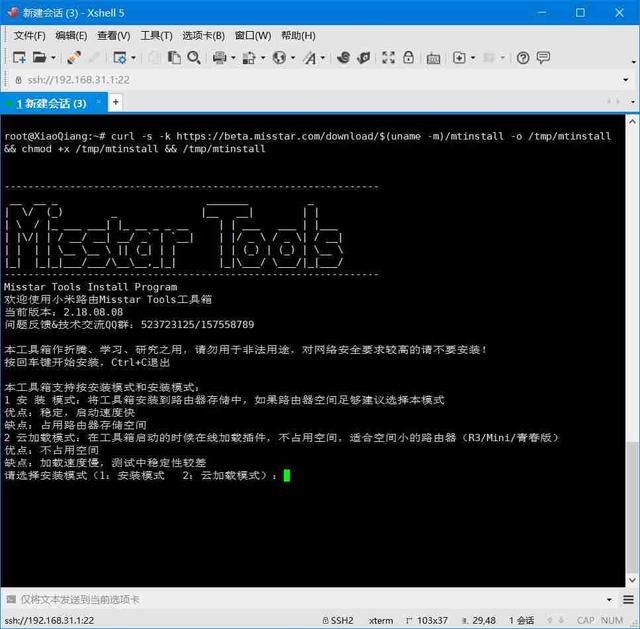Click the version text 2.18.08.08
640x629 pixels.
pyautogui.click(x=93, y=312)
